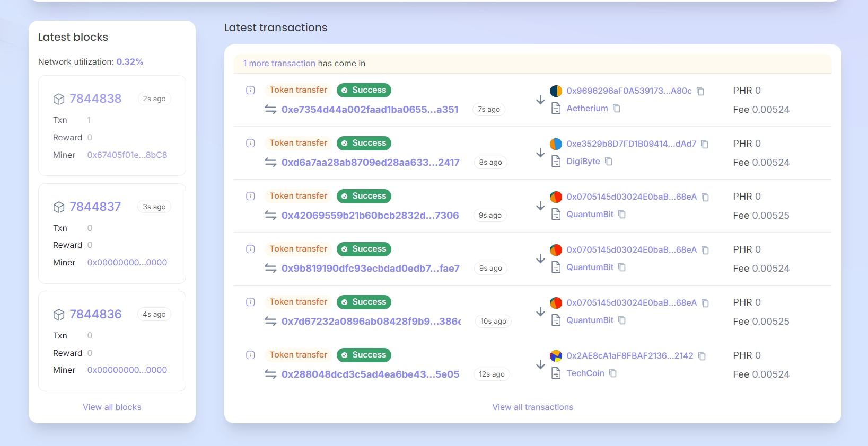Copy the Aetherium contract address
This screenshot has width=868, height=446.
616,108
